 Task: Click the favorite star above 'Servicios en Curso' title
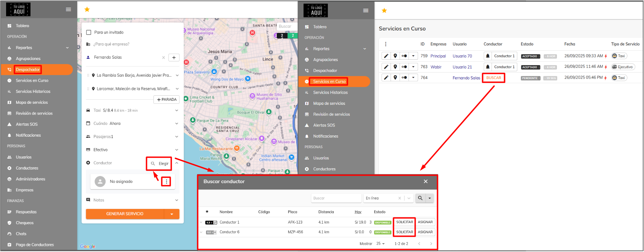pos(384,11)
